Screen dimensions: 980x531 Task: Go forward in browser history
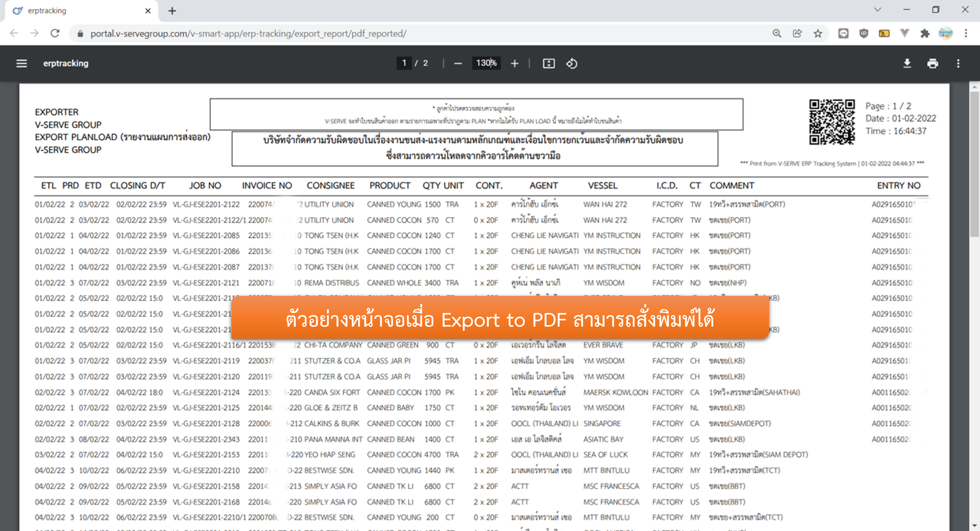(34, 33)
